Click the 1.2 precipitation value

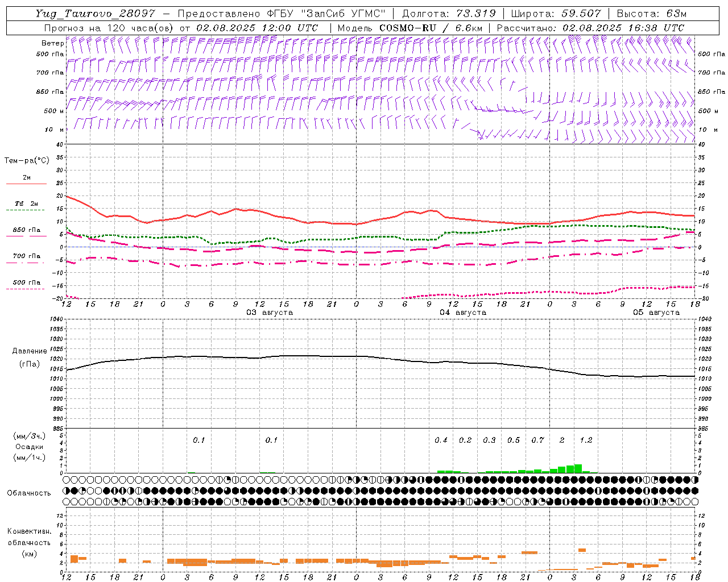pos(586,440)
